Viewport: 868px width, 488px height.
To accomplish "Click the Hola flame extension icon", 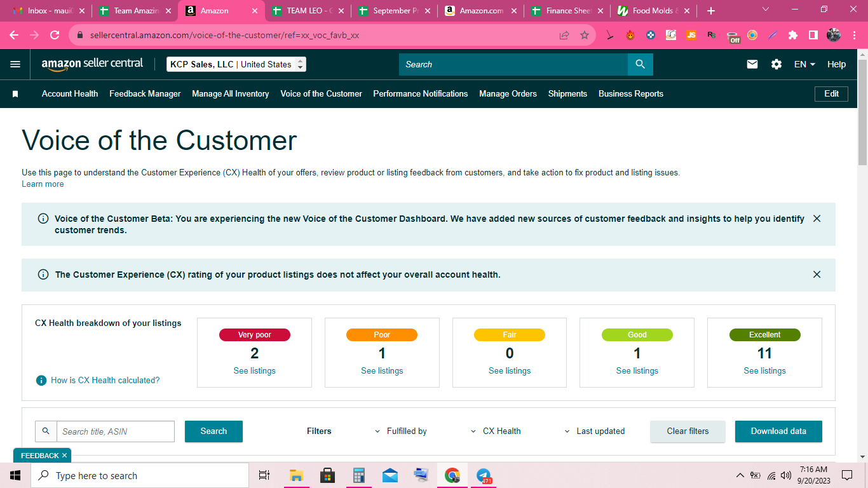I will click(x=630, y=36).
